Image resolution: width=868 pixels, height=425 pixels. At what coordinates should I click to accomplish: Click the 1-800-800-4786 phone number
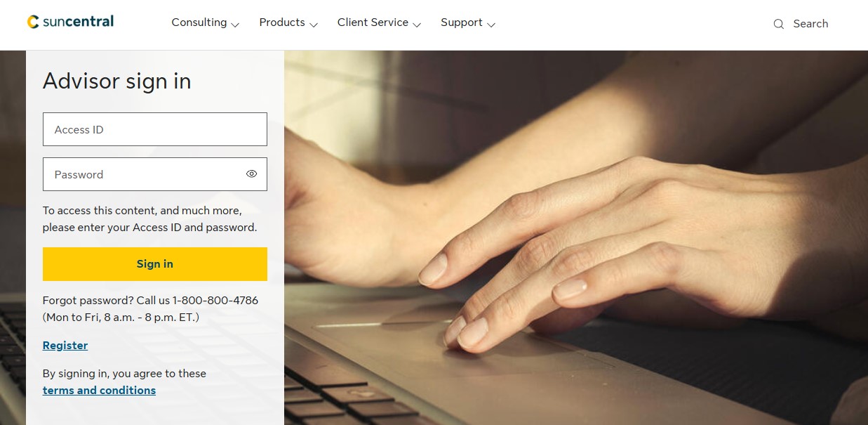[215, 301]
